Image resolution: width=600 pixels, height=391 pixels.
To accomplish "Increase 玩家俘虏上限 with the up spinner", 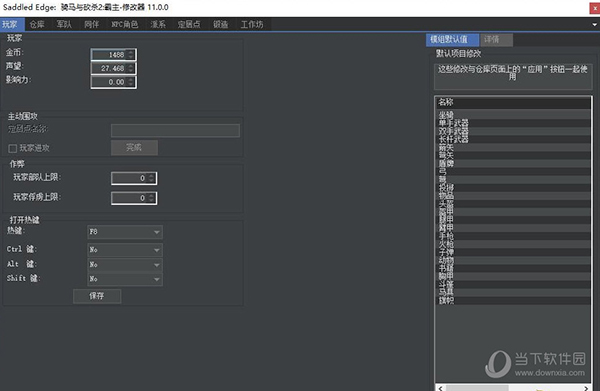I will 152,196.
